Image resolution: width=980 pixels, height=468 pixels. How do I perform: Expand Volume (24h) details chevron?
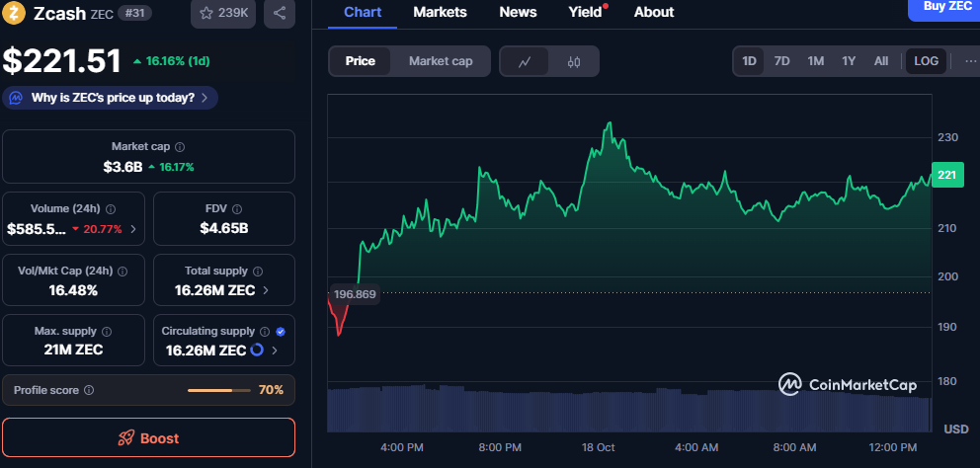coord(133,229)
